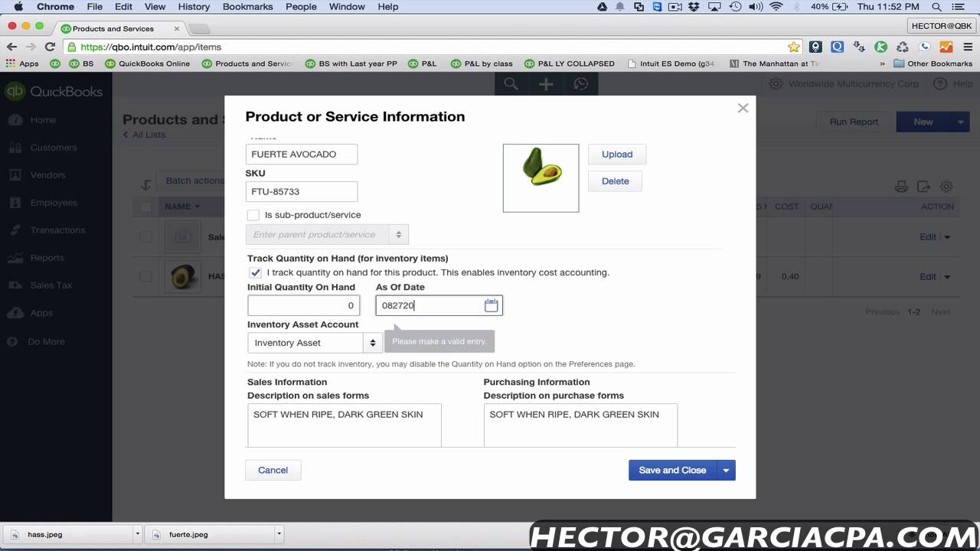The image size is (980, 551).
Task: Click the Cancel button
Action: (x=273, y=470)
